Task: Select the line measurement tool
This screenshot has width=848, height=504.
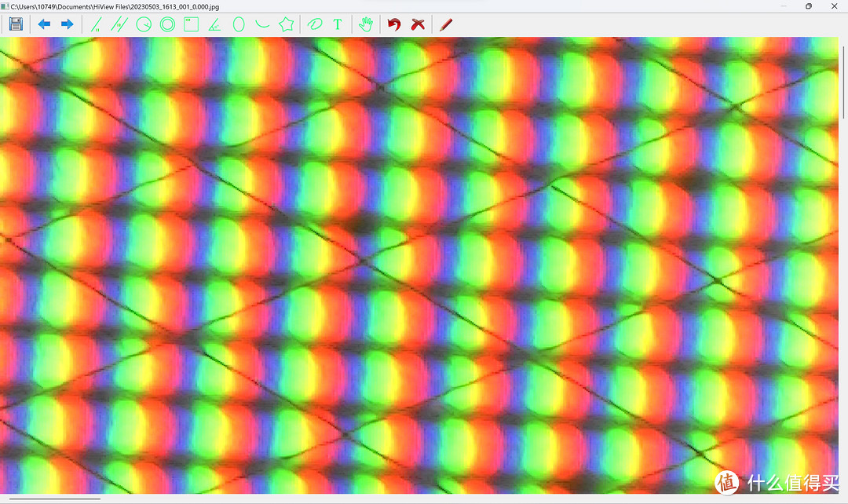Action: tap(97, 24)
